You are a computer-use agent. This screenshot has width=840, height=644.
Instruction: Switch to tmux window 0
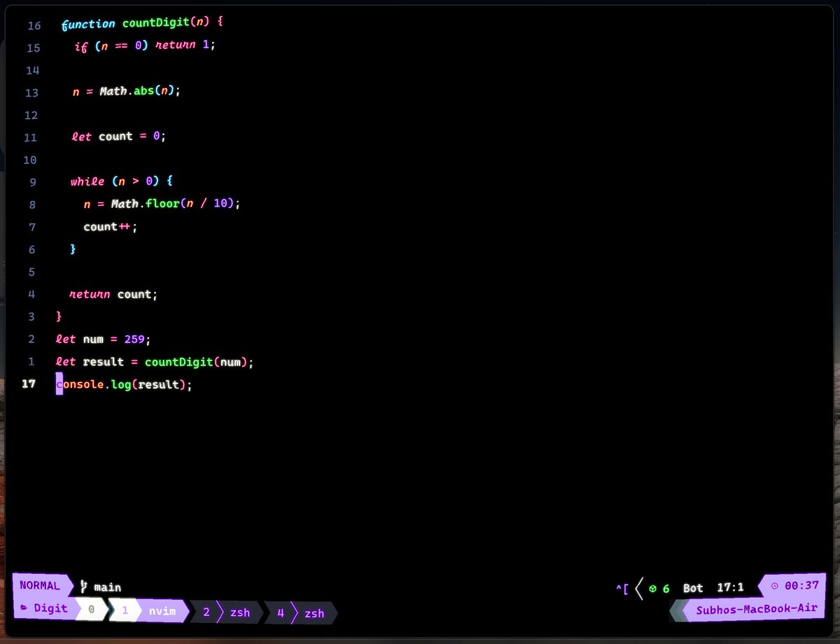(92, 610)
